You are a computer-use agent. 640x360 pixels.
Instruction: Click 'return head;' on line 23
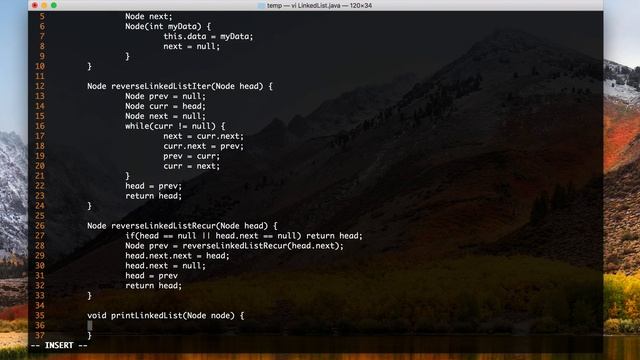click(153, 196)
